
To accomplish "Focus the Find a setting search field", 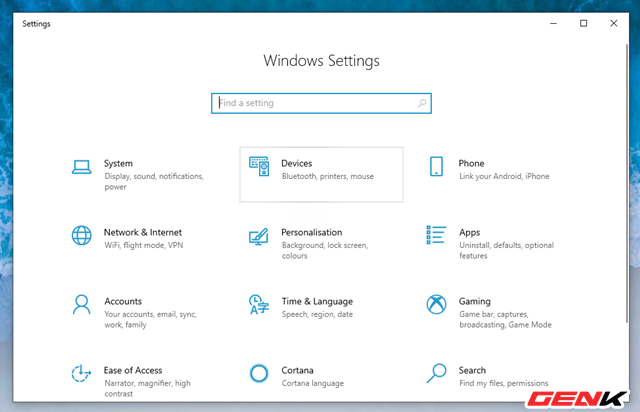I will (321, 103).
